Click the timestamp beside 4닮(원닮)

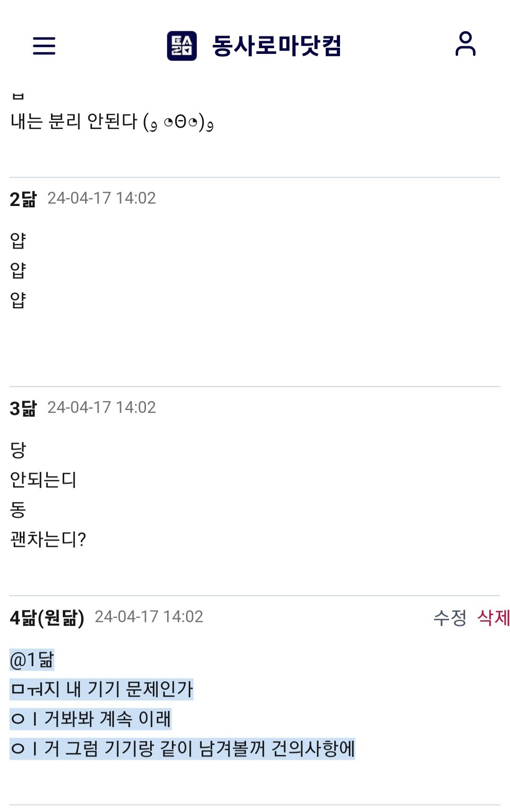[x=149, y=617]
